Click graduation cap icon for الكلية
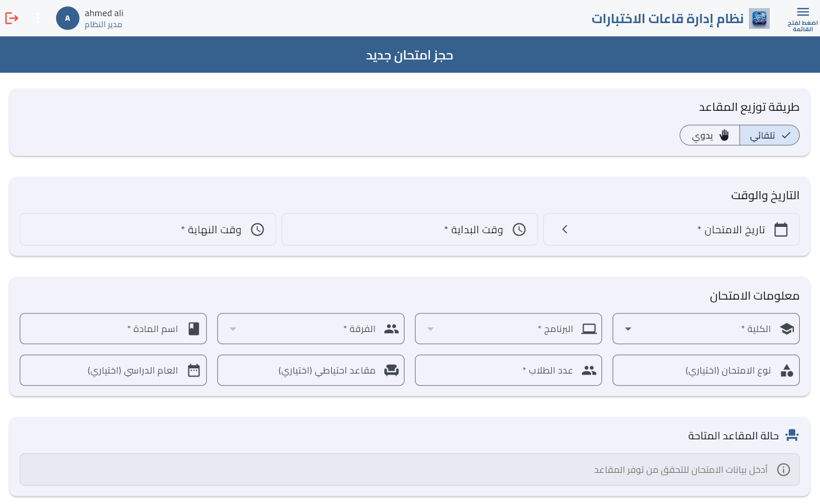The image size is (820, 504). click(x=786, y=328)
